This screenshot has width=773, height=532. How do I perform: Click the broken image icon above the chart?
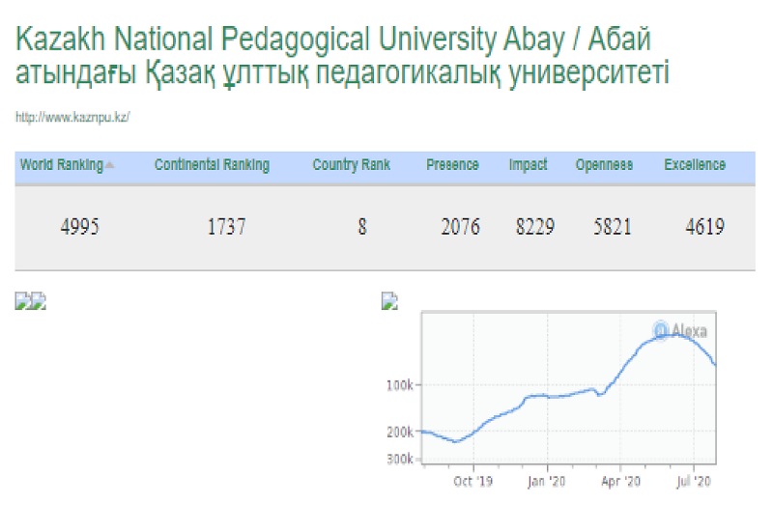390,301
